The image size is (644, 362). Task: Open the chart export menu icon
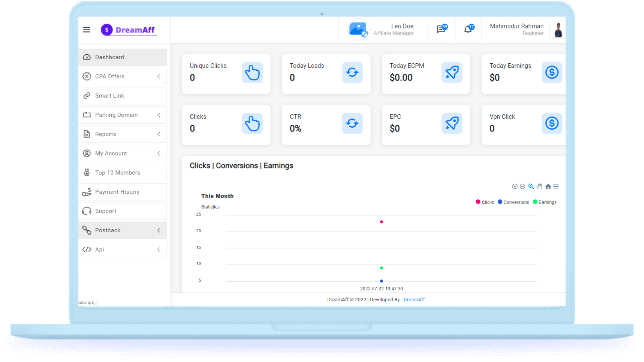pyautogui.click(x=556, y=186)
